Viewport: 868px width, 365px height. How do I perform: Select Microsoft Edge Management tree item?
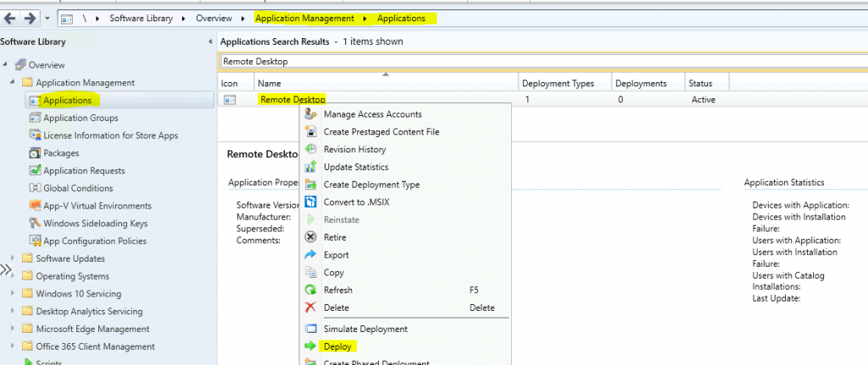[92, 329]
